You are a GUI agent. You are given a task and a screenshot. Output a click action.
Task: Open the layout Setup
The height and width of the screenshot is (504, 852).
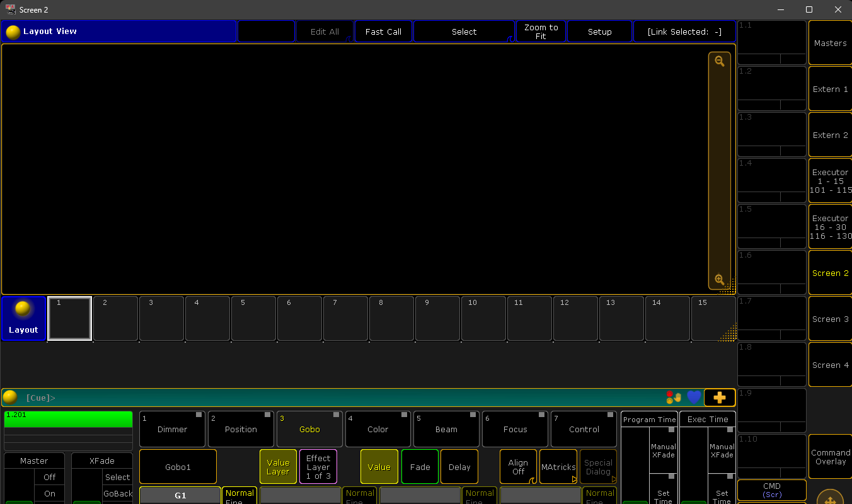point(599,31)
